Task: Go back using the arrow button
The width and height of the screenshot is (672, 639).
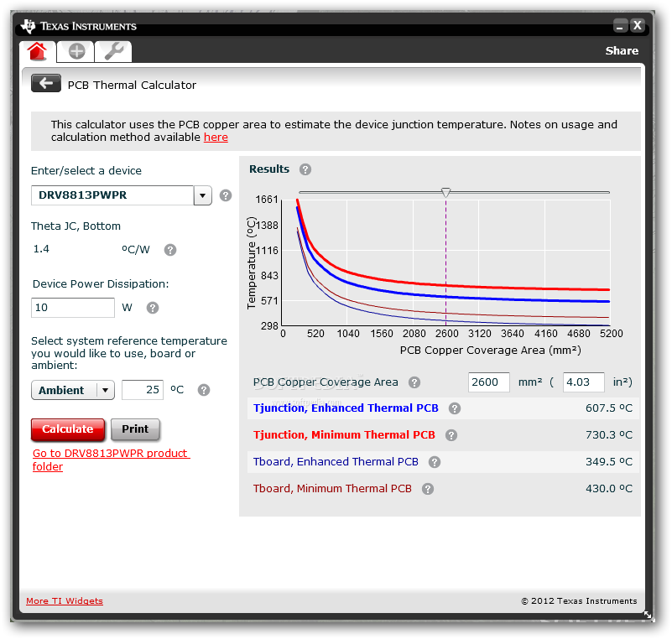Action: point(46,84)
